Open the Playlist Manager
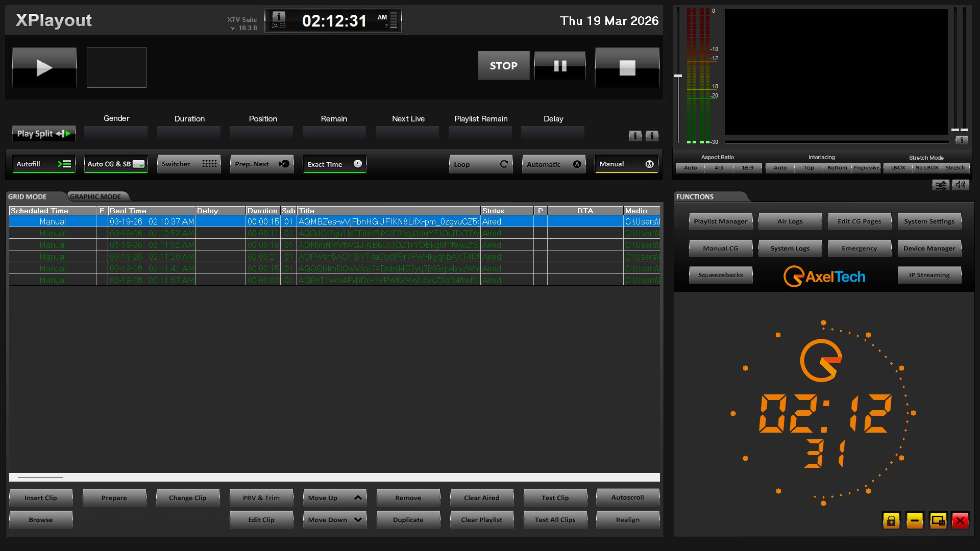 720,221
